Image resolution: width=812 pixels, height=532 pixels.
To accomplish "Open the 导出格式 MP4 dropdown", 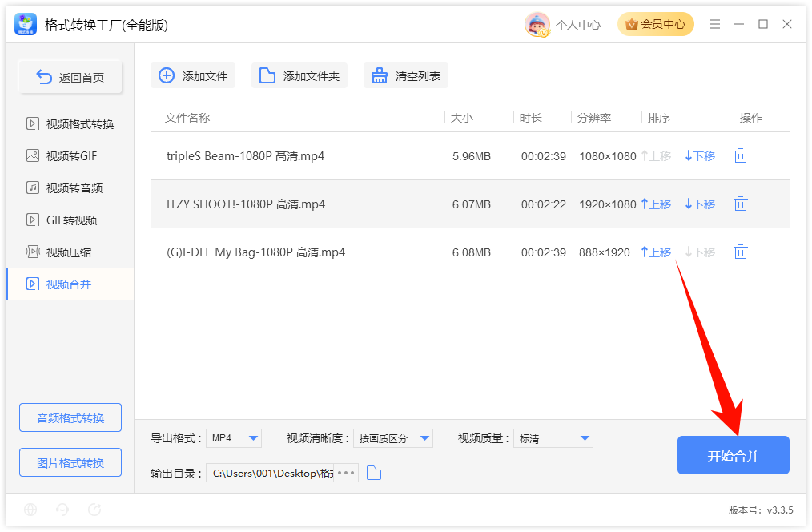I will tap(234, 438).
